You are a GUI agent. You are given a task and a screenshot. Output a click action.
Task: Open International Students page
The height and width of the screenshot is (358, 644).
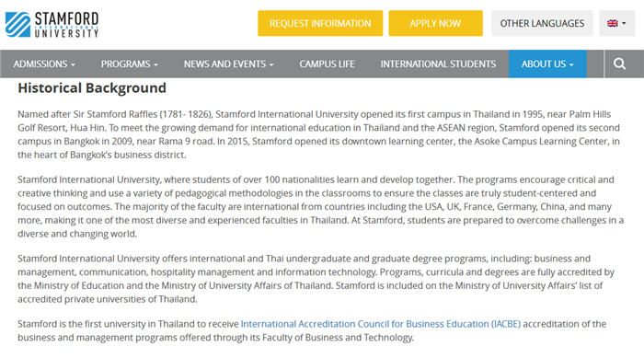438,64
